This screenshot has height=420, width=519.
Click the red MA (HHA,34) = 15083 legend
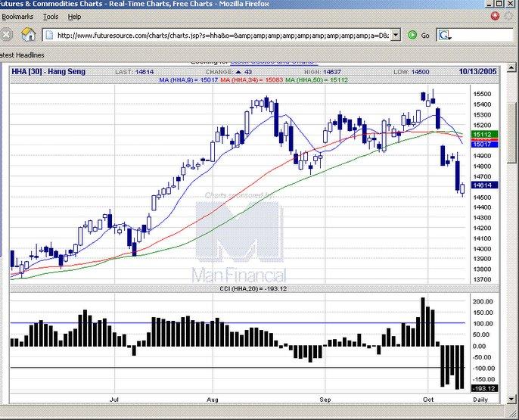(x=251, y=79)
